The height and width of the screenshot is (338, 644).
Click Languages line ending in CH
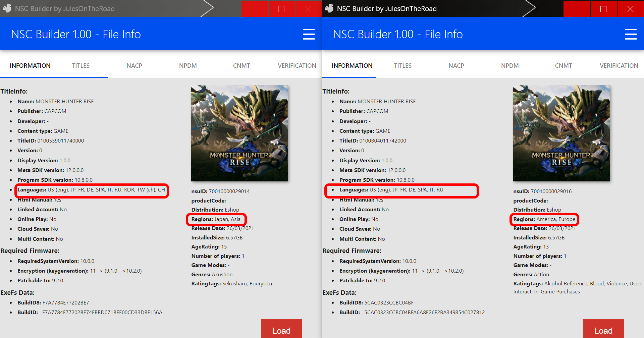91,190
